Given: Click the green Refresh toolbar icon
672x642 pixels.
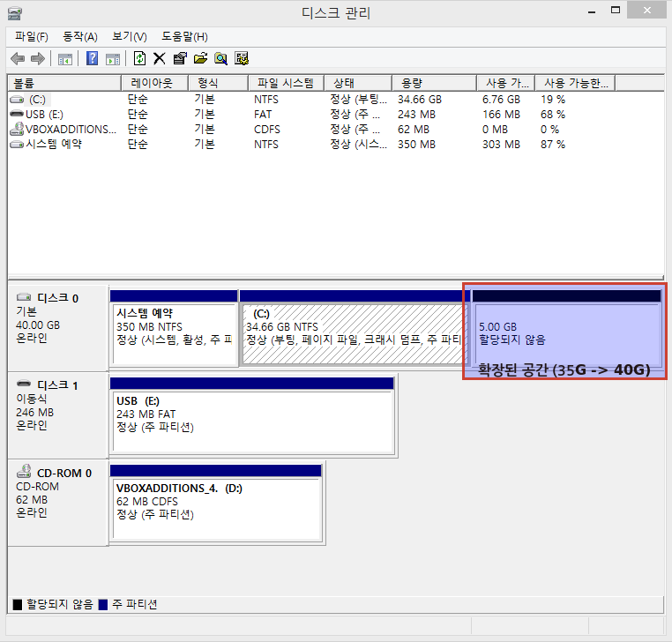Looking at the screenshot, I should tap(139, 58).
